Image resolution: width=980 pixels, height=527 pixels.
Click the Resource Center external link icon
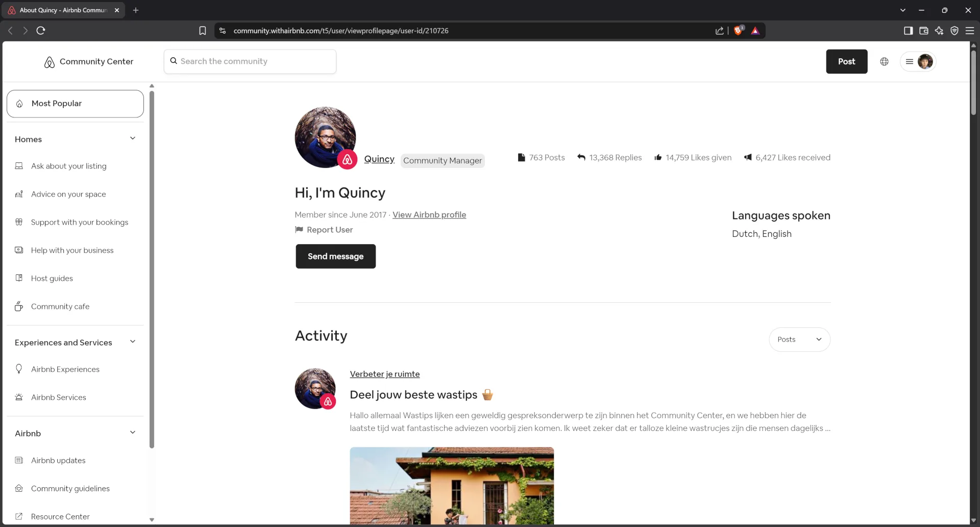(19, 516)
